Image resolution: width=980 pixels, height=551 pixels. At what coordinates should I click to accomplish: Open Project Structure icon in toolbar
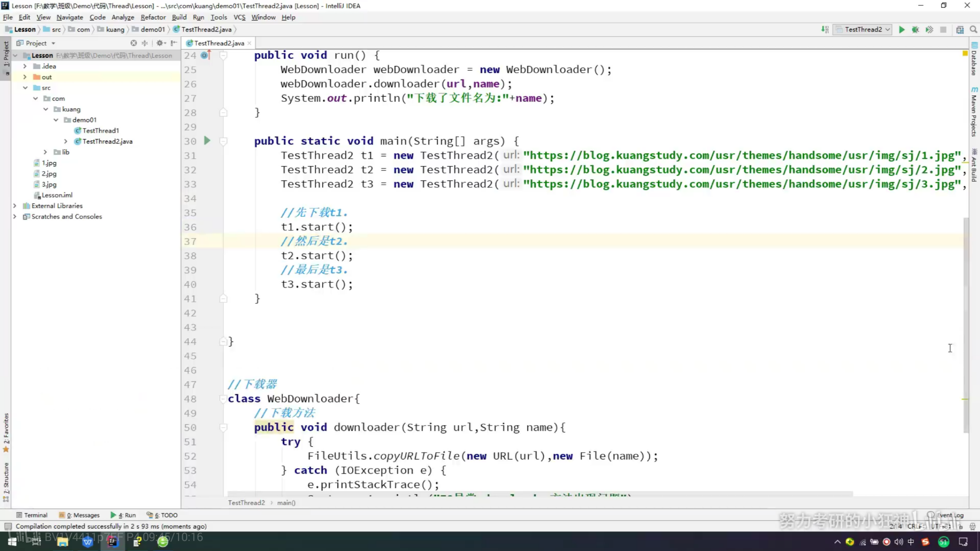(x=960, y=30)
